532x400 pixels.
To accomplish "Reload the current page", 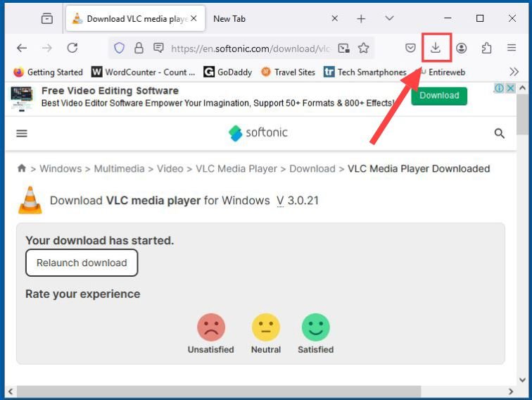I will tap(72, 48).
